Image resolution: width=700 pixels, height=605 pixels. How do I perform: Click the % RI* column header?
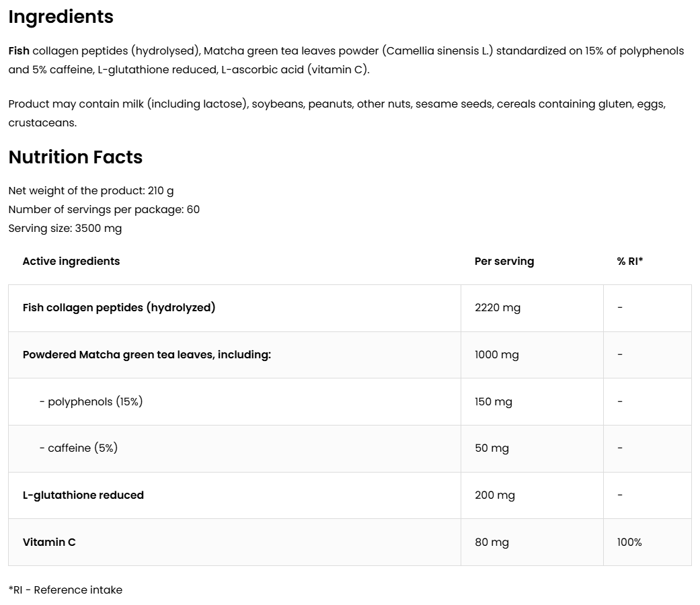point(630,261)
